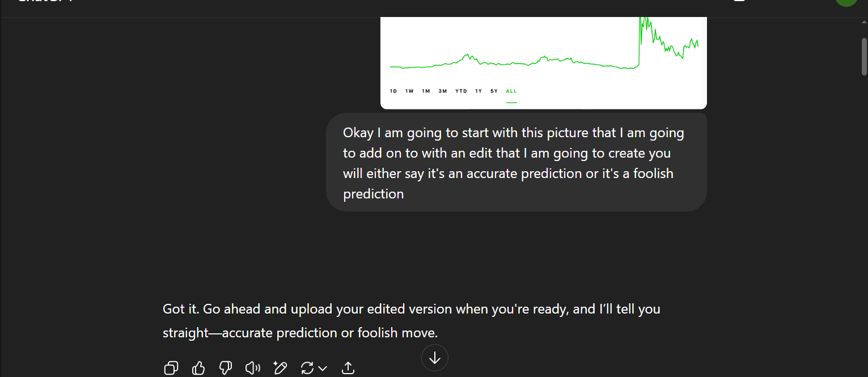Edit the response in canvas via pencil icon

[280, 368]
